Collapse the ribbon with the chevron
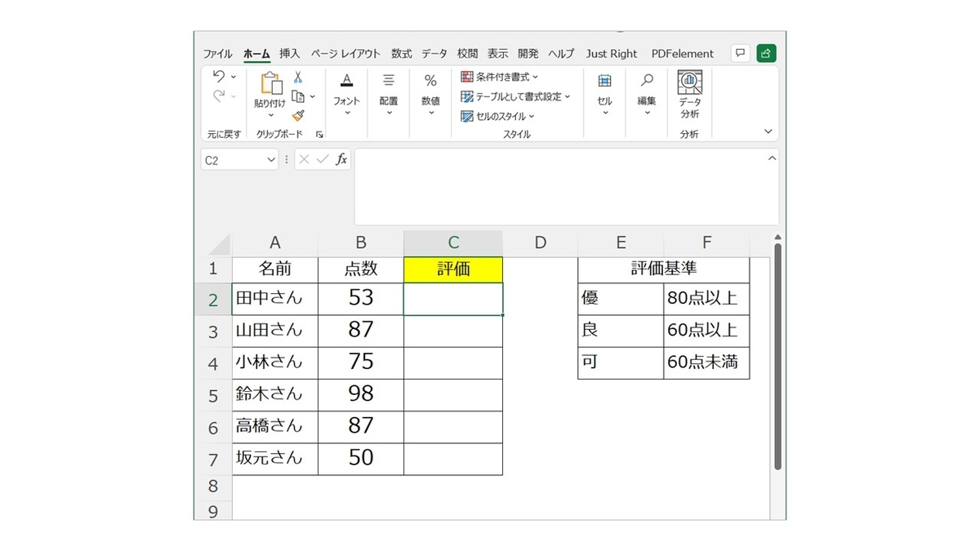The height and width of the screenshot is (551, 980). [768, 131]
